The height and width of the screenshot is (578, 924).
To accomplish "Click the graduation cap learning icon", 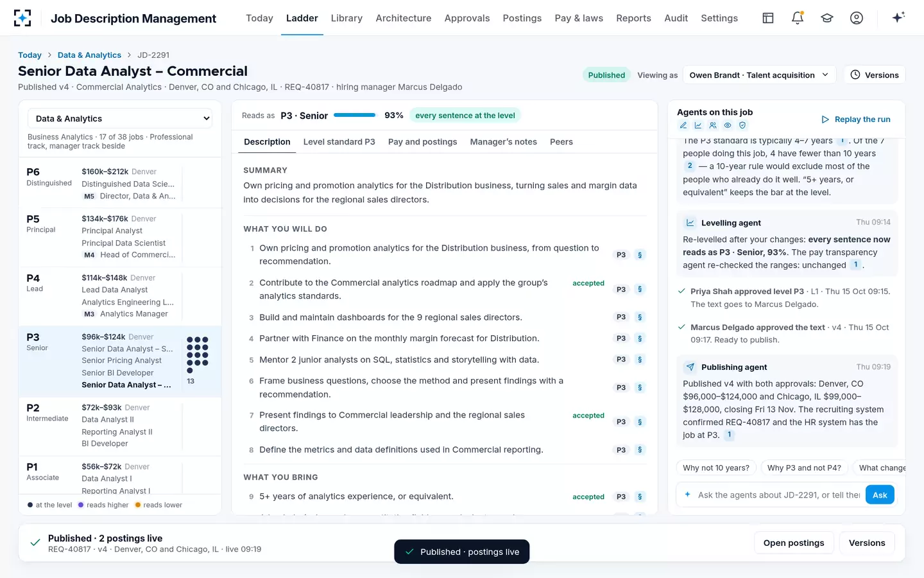I will pos(827,18).
